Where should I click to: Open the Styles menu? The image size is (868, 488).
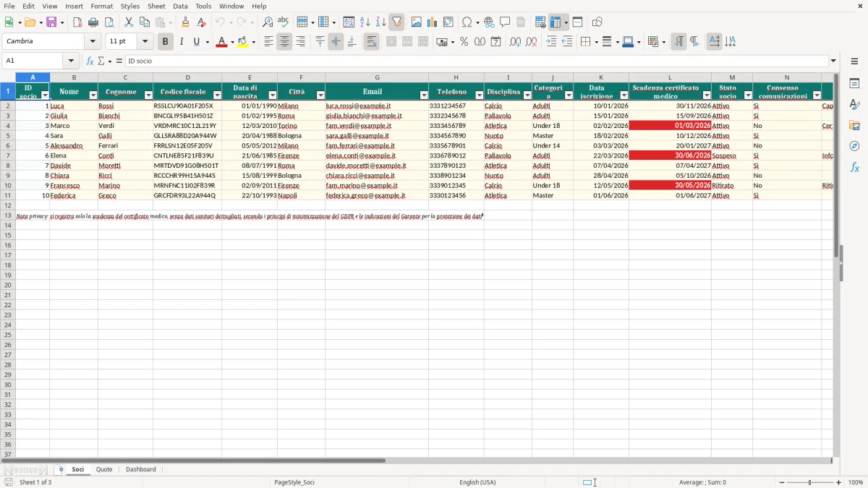pyautogui.click(x=130, y=6)
